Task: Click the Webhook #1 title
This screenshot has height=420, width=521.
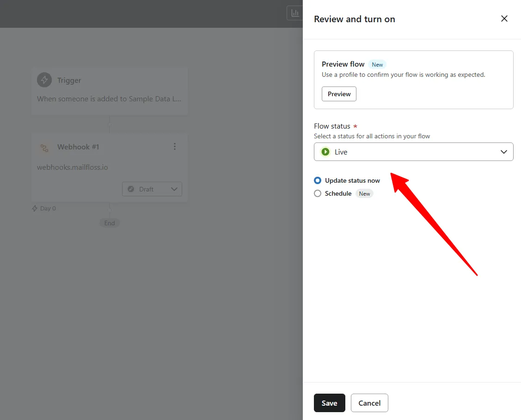Action: coord(78,147)
